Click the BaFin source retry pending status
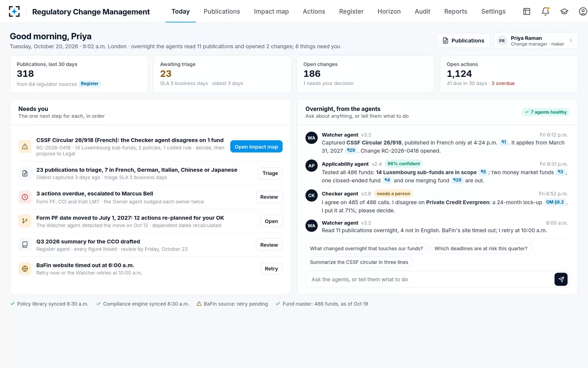 pyautogui.click(x=232, y=304)
